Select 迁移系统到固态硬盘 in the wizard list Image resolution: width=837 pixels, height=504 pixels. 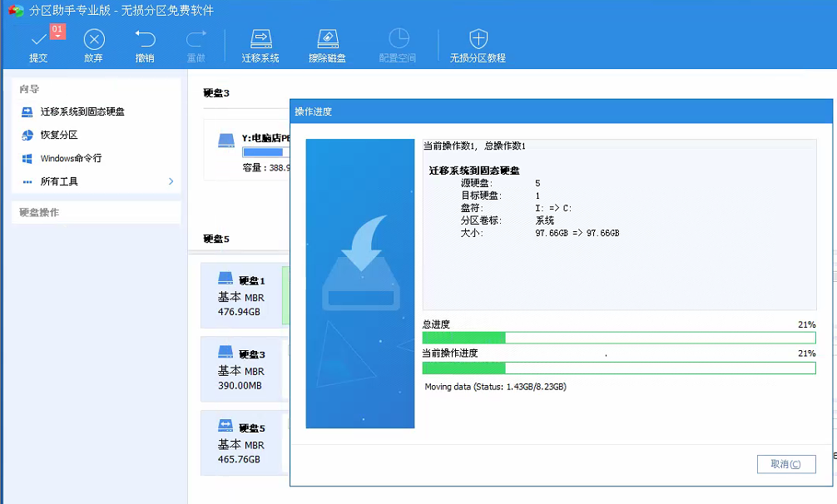pyautogui.click(x=82, y=111)
